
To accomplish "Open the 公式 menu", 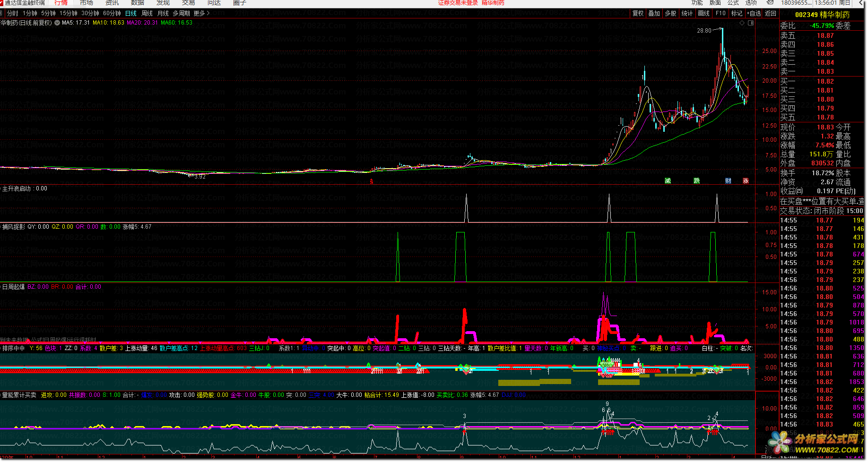I will coord(733,2).
